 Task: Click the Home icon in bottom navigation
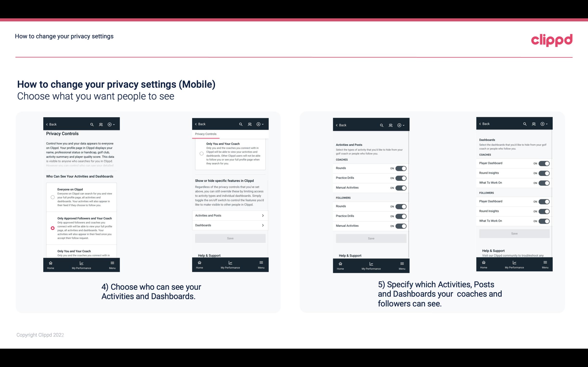pos(50,263)
